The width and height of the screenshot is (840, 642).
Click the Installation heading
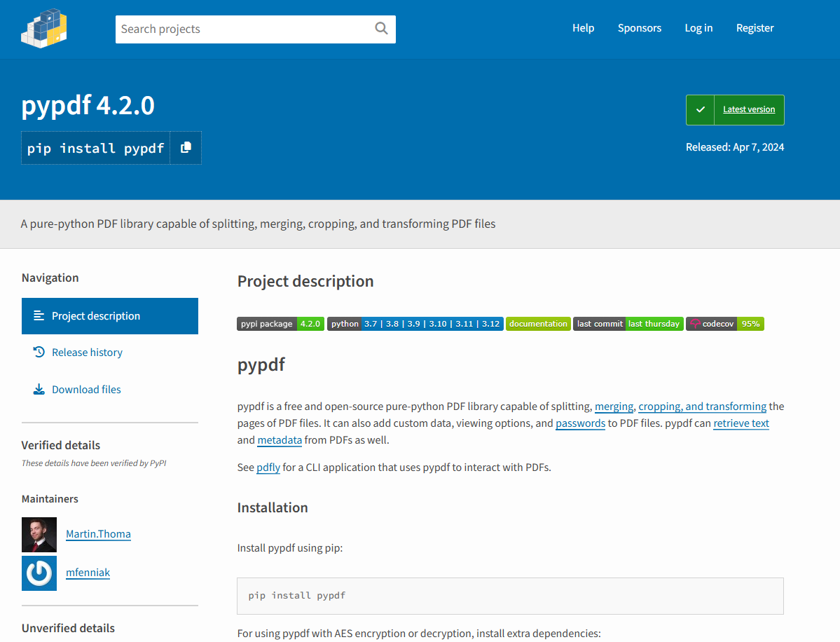click(272, 507)
